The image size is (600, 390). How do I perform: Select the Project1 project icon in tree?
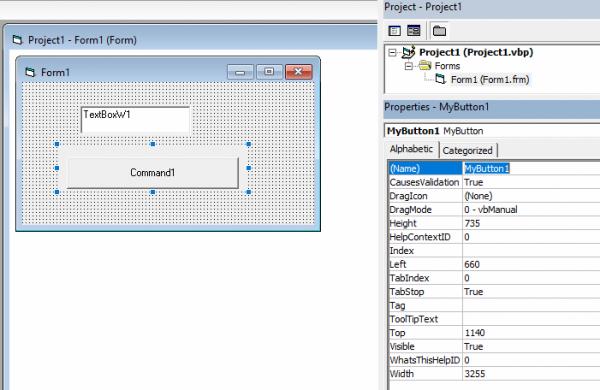point(408,52)
